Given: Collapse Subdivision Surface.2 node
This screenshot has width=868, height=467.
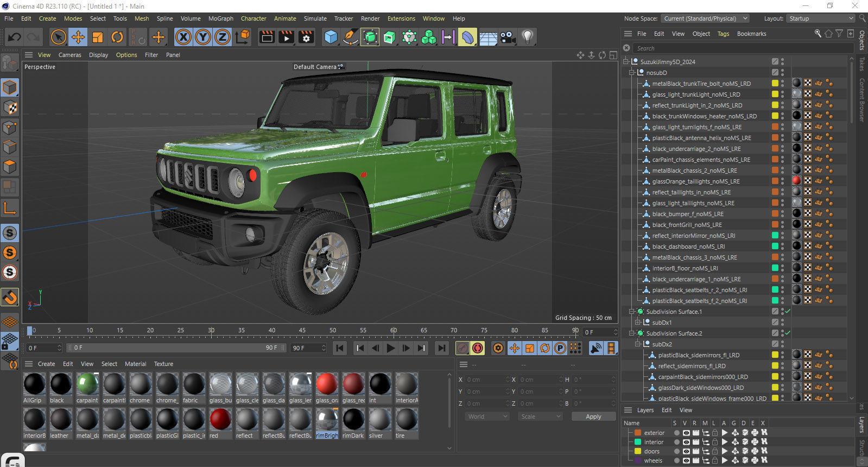Looking at the screenshot, I should pos(631,333).
